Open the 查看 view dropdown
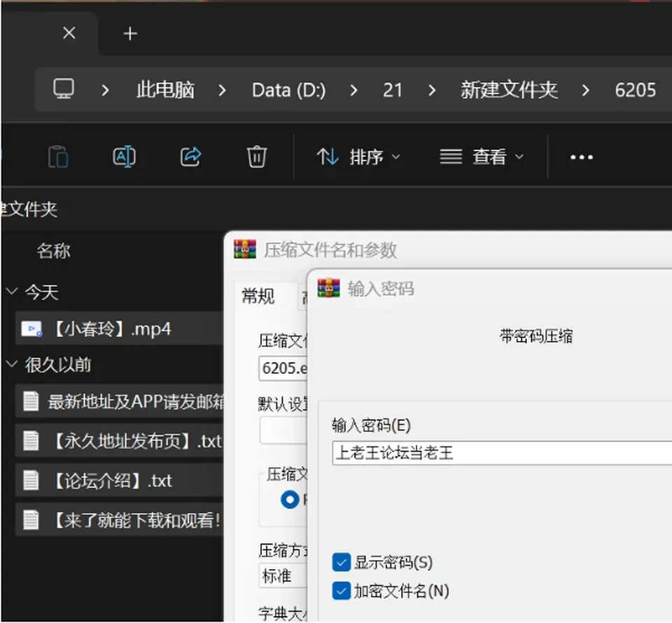 coord(482,157)
